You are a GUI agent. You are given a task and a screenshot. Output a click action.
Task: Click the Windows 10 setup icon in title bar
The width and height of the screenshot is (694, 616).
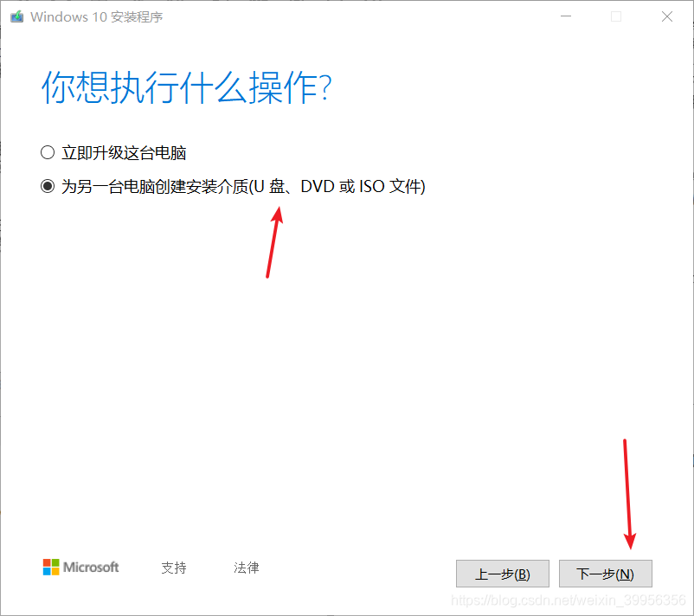[x=16, y=16]
